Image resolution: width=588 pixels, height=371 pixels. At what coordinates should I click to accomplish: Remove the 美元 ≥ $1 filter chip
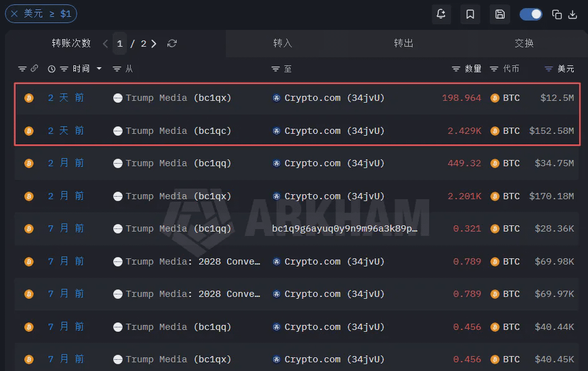click(14, 14)
